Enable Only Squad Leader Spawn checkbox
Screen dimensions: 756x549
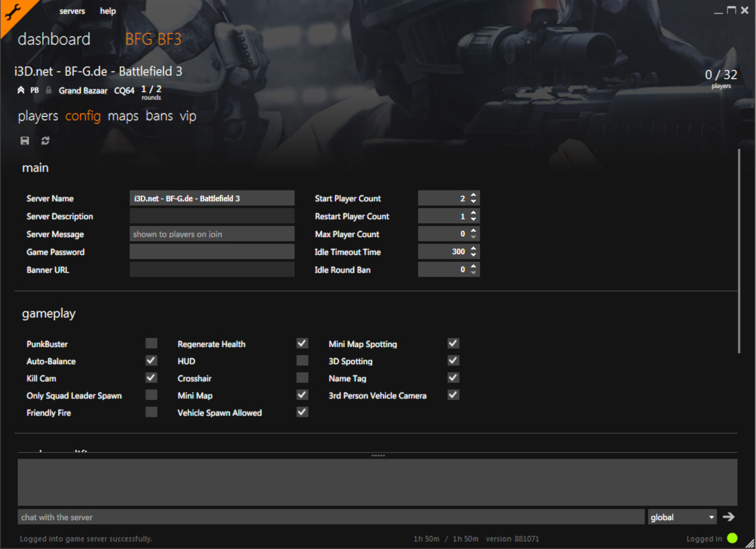[x=151, y=395]
